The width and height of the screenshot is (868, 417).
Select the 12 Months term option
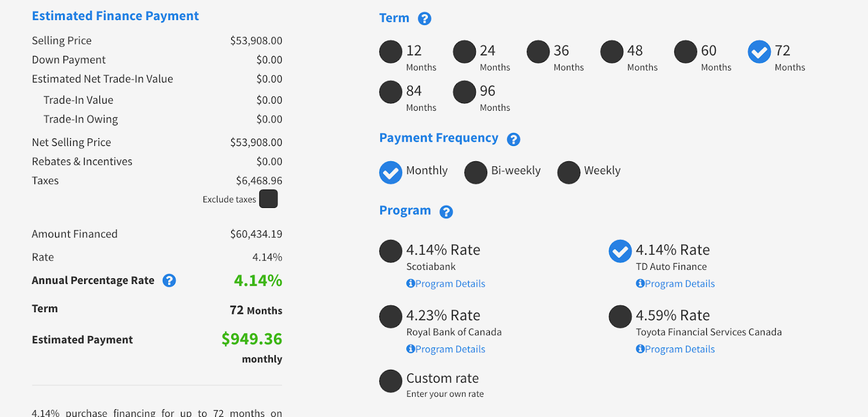(391, 52)
